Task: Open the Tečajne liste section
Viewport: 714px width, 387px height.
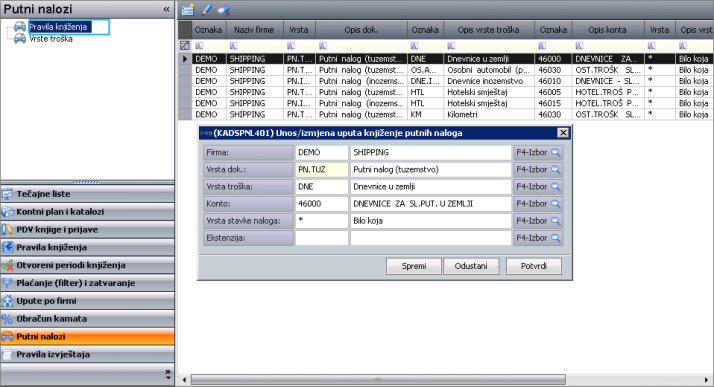Action: (87, 194)
